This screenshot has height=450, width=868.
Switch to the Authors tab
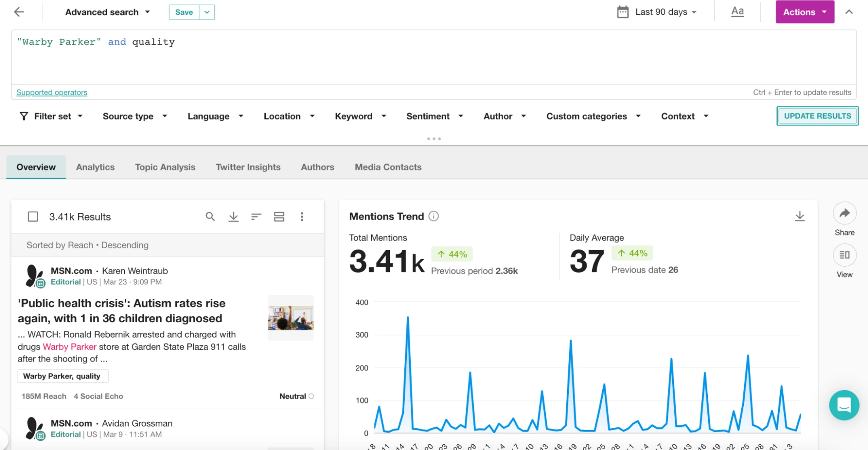tap(317, 167)
